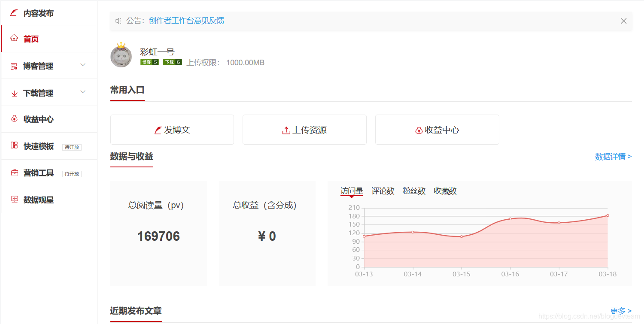
Task: Open the 数据详情 link
Action: 613,157
